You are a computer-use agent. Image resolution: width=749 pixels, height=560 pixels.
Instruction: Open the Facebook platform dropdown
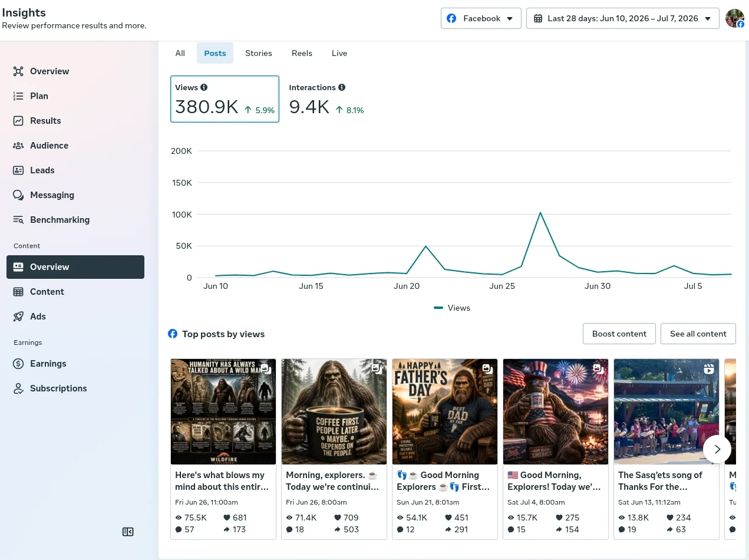[x=481, y=18]
